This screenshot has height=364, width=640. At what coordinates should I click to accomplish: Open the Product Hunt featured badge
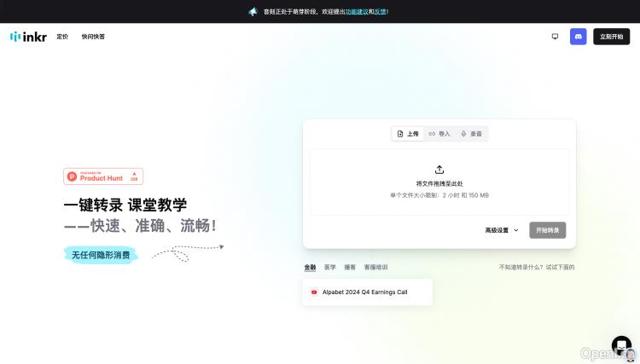(103, 176)
